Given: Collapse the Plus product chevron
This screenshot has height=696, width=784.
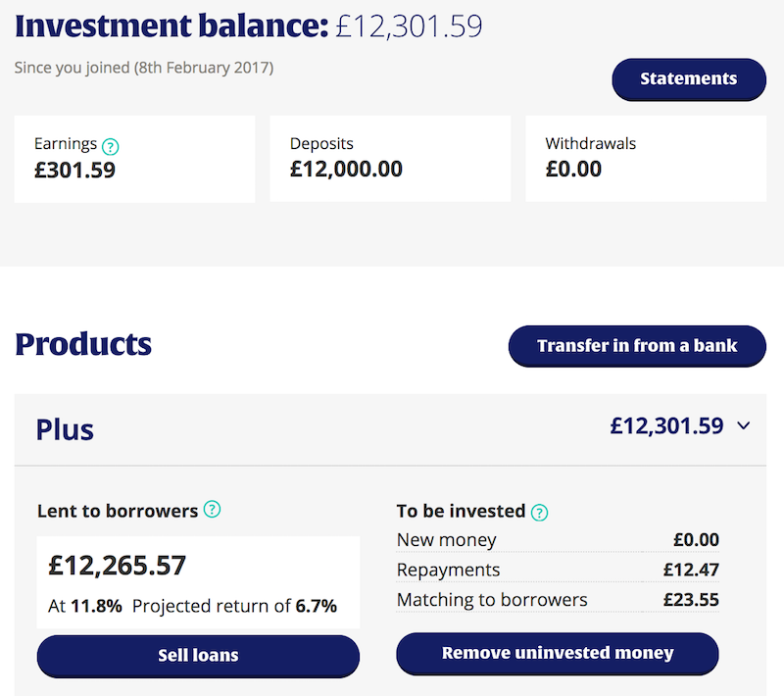Looking at the screenshot, I should (743, 426).
